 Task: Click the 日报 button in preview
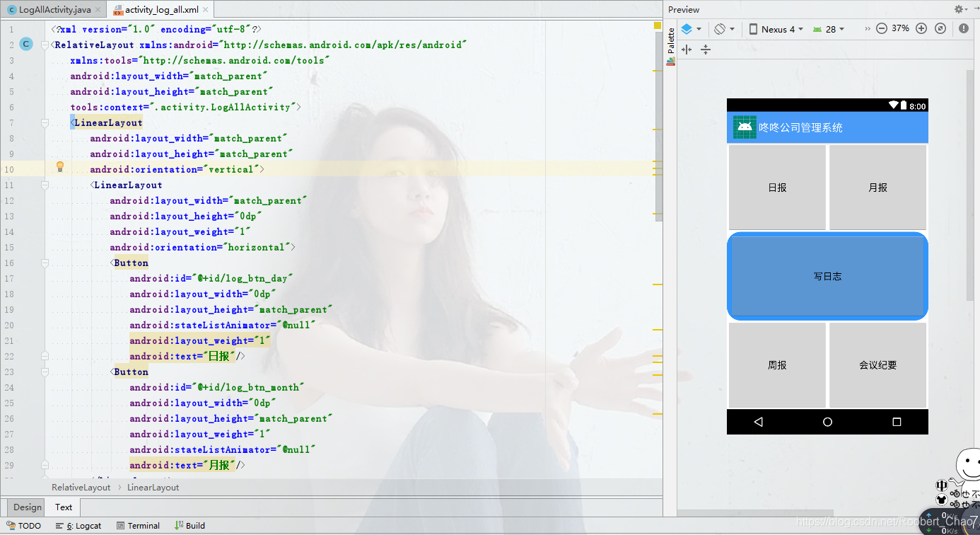(777, 188)
